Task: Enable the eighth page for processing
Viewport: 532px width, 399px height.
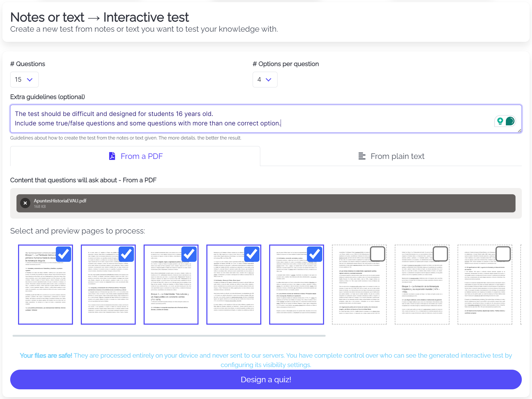Action: [x=503, y=254]
